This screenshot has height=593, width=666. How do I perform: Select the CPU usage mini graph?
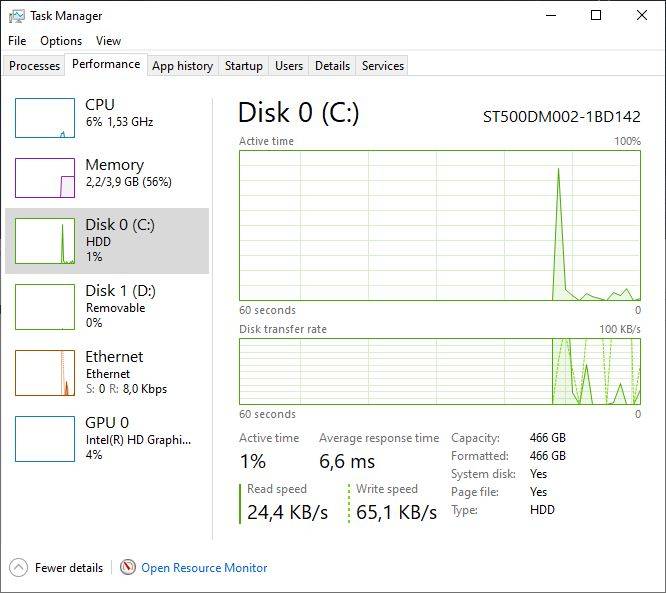click(x=45, y=118)
